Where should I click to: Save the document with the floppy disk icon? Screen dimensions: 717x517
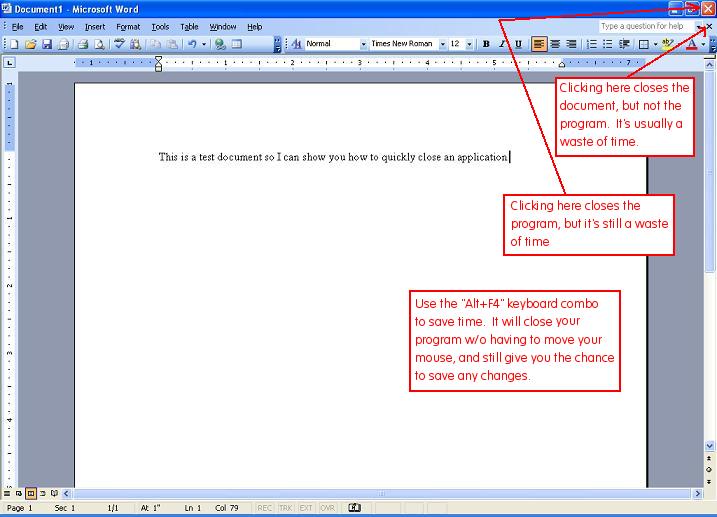[x=47, y=44]
